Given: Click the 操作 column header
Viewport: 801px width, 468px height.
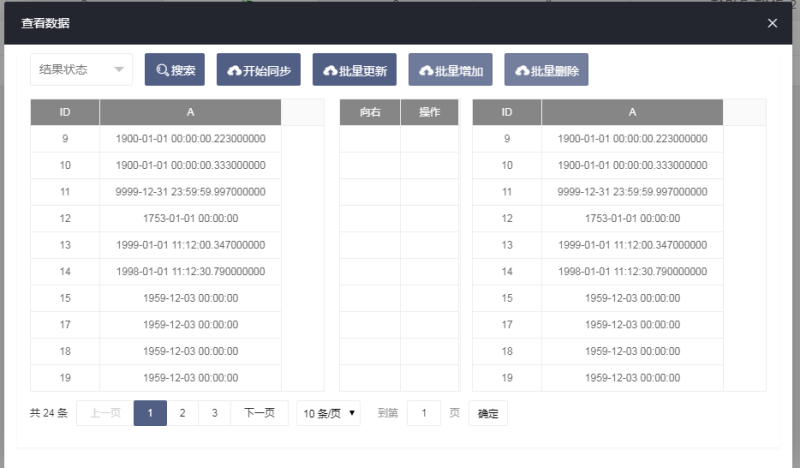Looking at the screenshot, I should [x=430, y=113].
